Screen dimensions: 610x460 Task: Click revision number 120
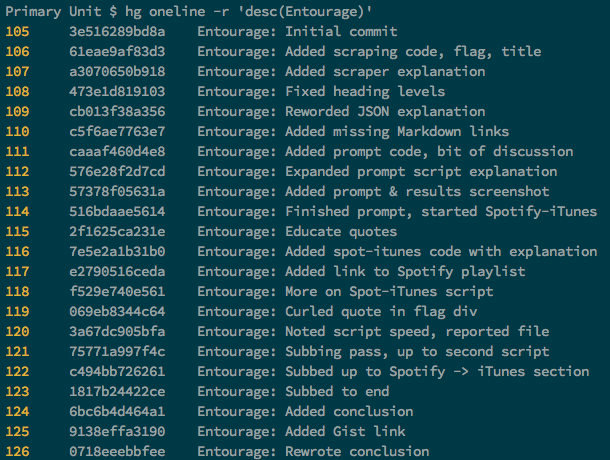pyautogui.click(x=18, y=332)
